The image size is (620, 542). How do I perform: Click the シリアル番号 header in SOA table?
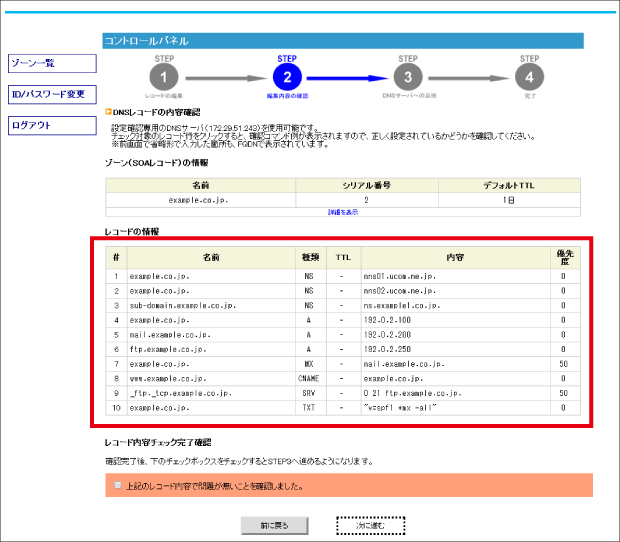pos(367,185)
